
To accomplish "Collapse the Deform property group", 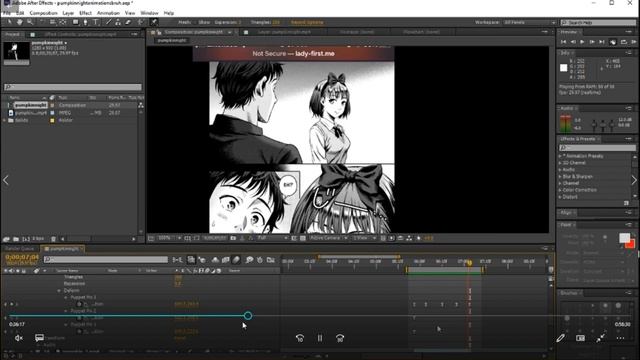I will click(59, 291).
